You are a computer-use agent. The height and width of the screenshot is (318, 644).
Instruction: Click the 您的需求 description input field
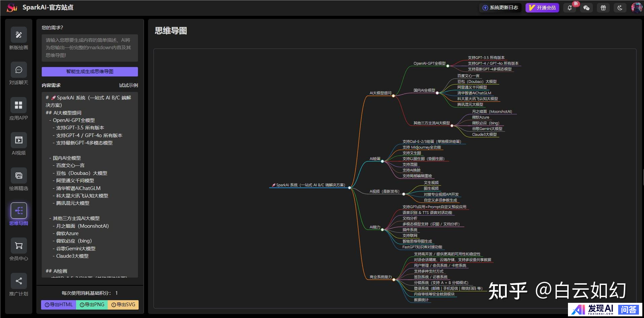click(90, 48)
